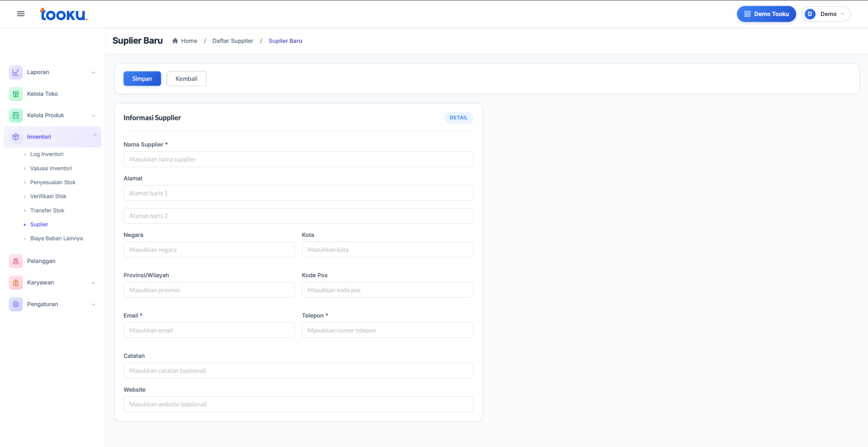This screenshot has height=447, width=868.
Task: Go to Daftar Supplier breadcrumb link
Action: (x=233, y=41)
